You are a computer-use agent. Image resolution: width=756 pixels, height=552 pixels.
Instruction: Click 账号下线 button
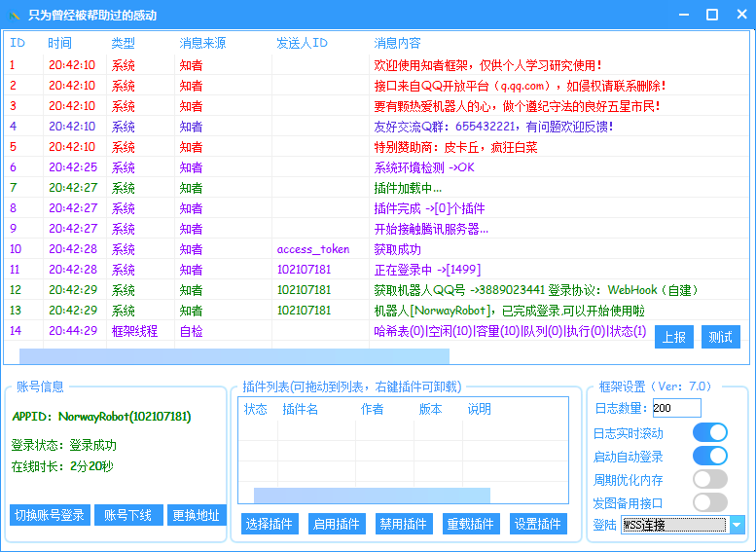[x=128, y=515]
